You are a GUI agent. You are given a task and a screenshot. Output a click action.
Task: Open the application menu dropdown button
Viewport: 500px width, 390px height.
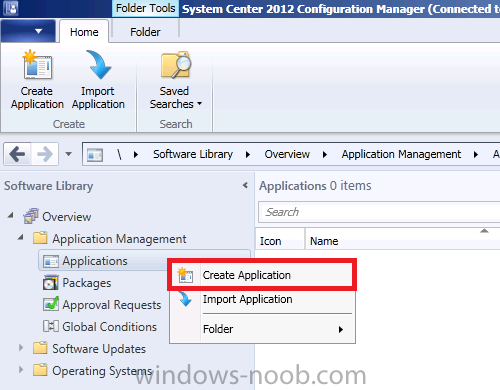28,31
